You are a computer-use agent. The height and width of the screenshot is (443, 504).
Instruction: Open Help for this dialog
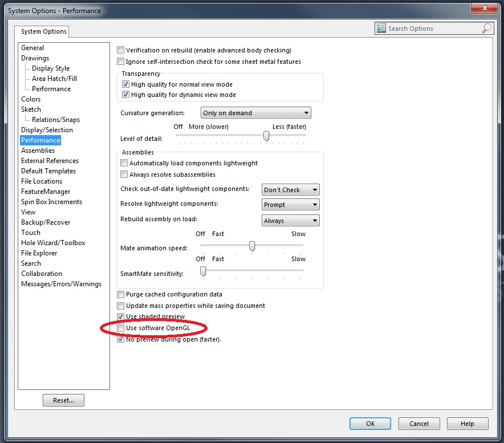[468, 424]
